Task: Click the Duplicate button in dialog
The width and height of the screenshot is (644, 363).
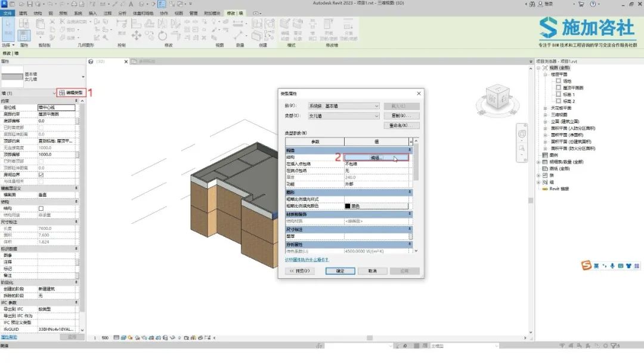Action: coord(402,116)
